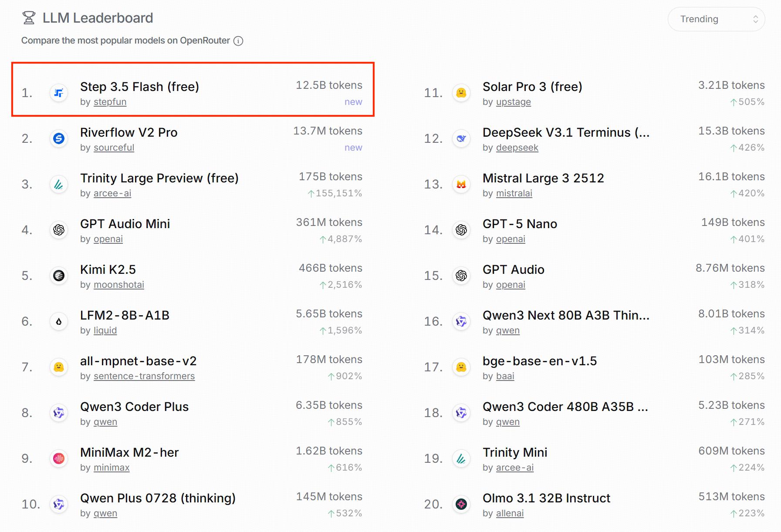Open the Trending sort dropdown
The width and height of the screenshot is (781, 532).
pyautogui.click(x=716, y=19)
